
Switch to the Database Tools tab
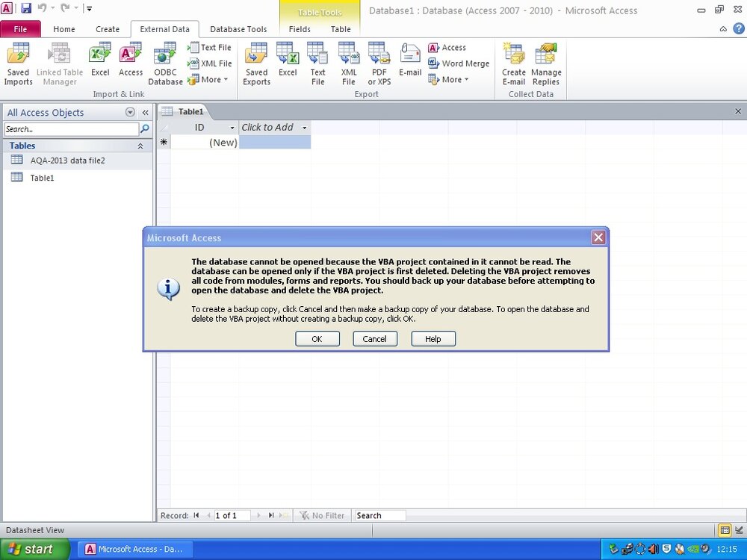tap(238, 29)
